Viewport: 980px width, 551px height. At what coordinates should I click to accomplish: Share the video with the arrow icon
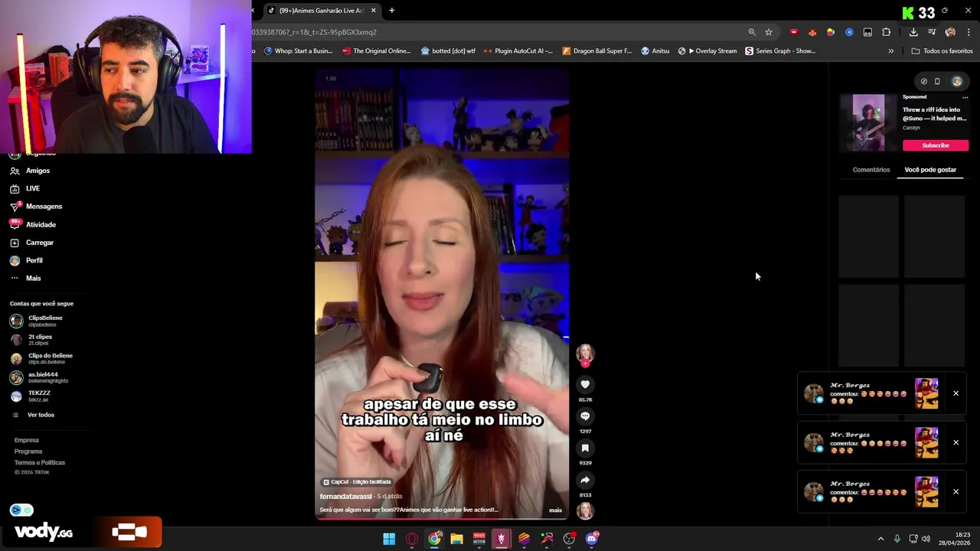pyautogui.click(x=585, y=481)
